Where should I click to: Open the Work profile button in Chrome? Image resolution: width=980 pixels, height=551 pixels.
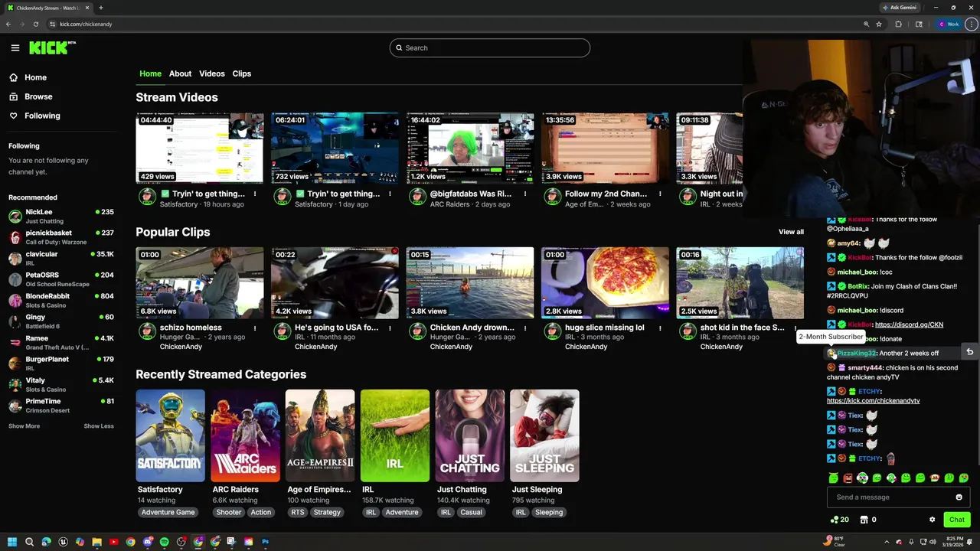[949, 24]
